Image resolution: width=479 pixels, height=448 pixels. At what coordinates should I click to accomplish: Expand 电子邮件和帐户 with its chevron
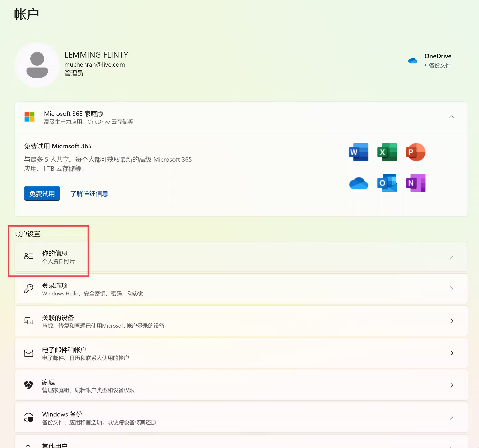tap(452, 353)
